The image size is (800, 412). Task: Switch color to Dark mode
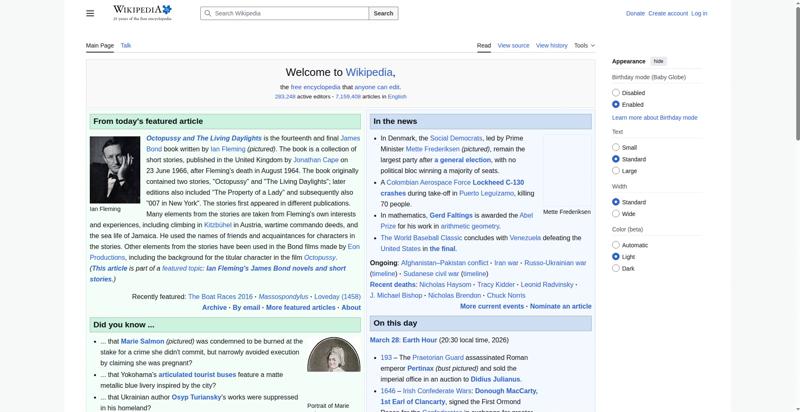pyautogui.click(x=616, y=268)
